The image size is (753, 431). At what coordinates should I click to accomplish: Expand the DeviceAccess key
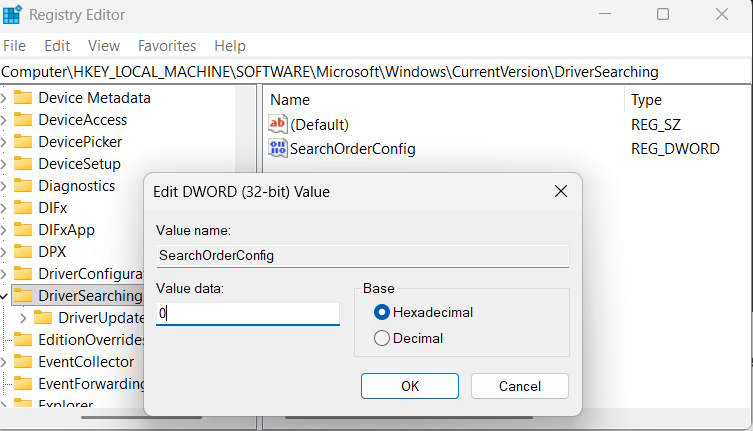pos(4,120)
